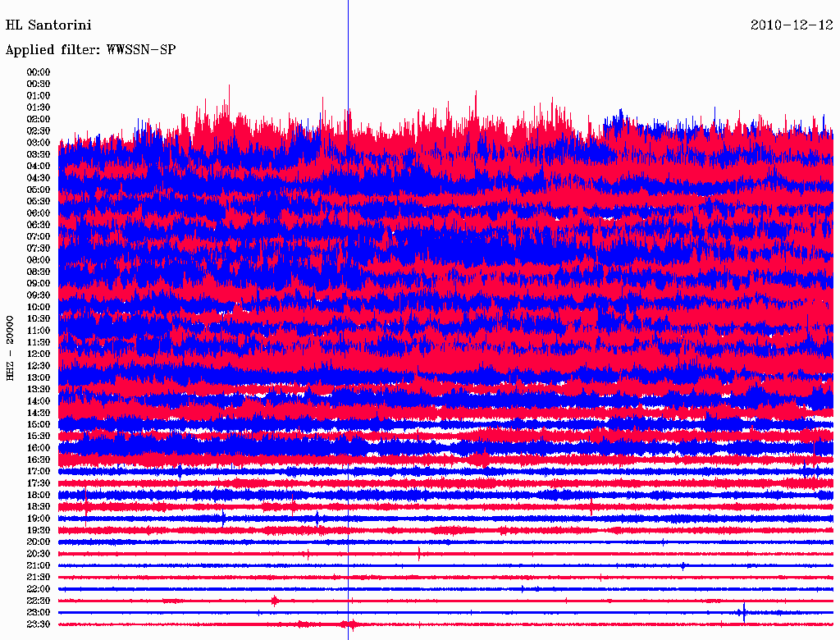Click the 17:00 time label
The image size is (840, 640).
[39, 472]
